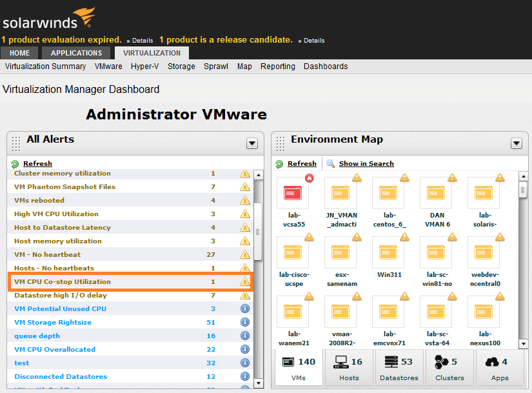
Task: Switch to the APPLICATIONS tab
Action: [x=76, y=53]
